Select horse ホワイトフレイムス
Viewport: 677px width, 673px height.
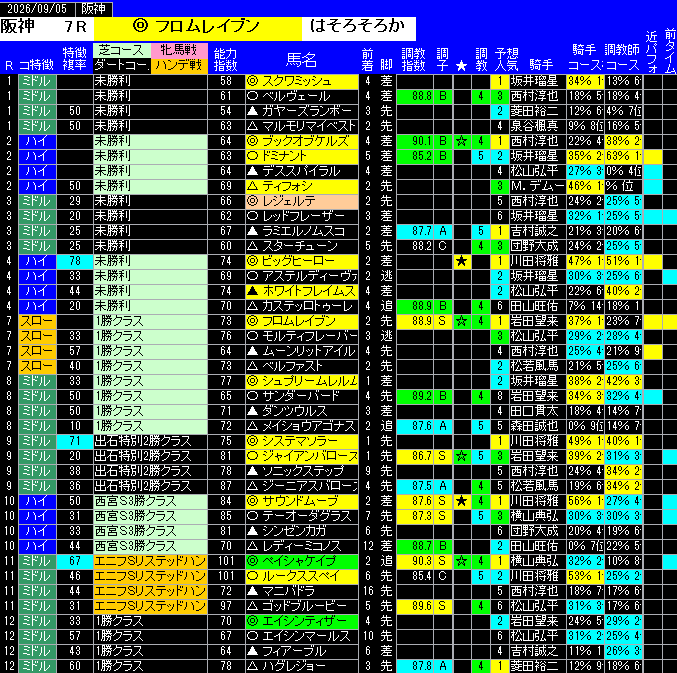click(x=302, y=291)
